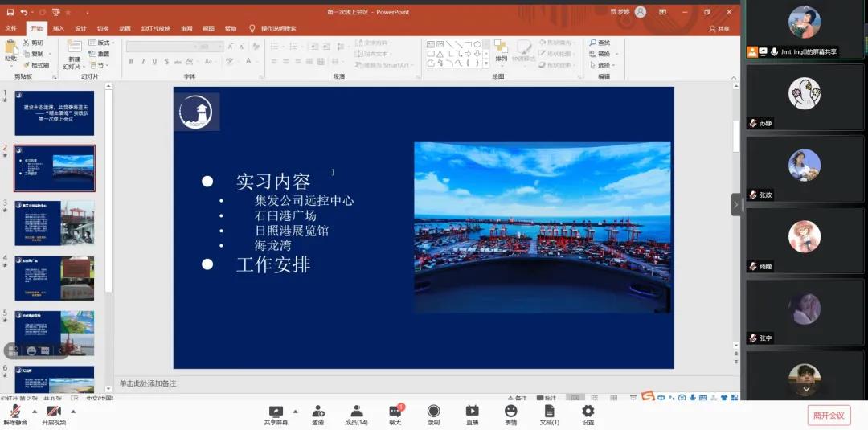Click the 离开会议 leave meeting button

click(829, 415)
